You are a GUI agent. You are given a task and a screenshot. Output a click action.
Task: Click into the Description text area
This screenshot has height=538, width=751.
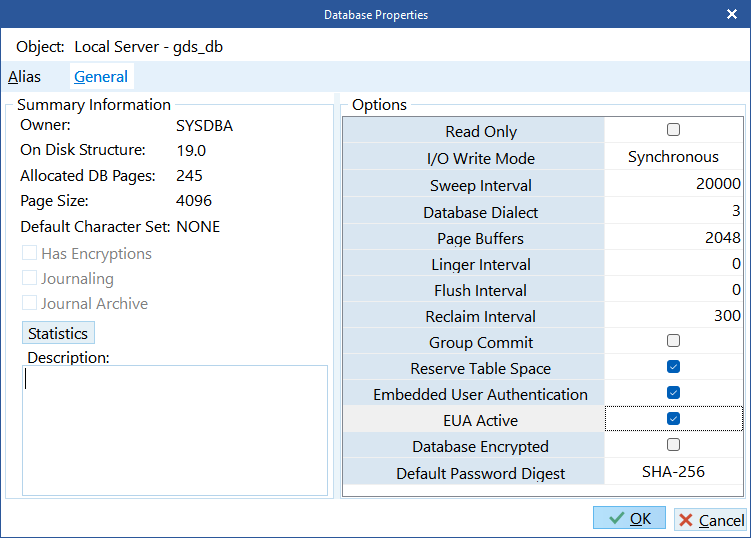point(175,431)
